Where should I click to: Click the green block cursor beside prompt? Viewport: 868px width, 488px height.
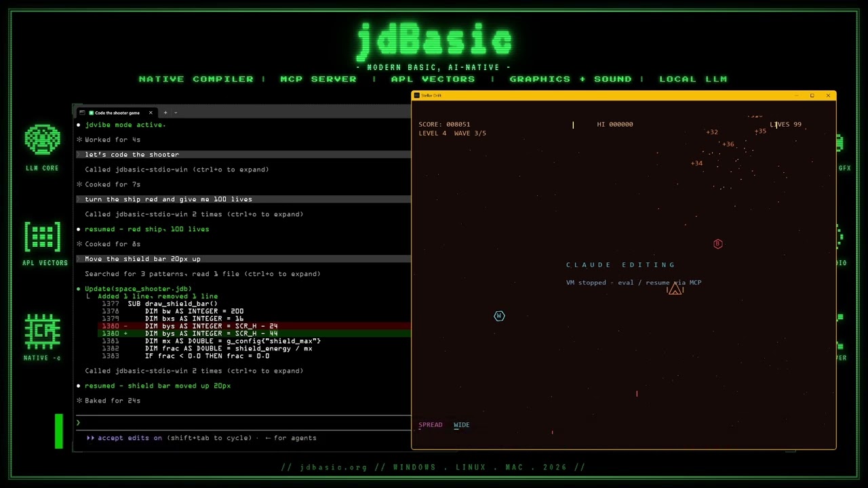59,432
